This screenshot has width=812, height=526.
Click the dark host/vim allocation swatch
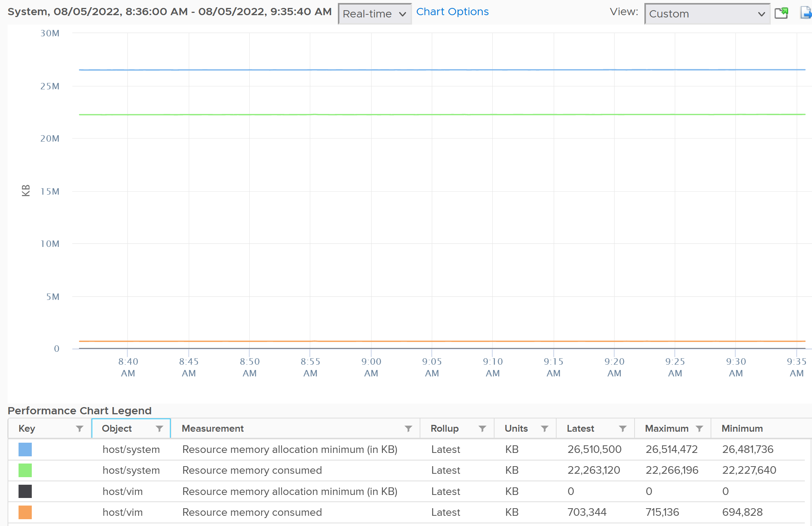25,492
